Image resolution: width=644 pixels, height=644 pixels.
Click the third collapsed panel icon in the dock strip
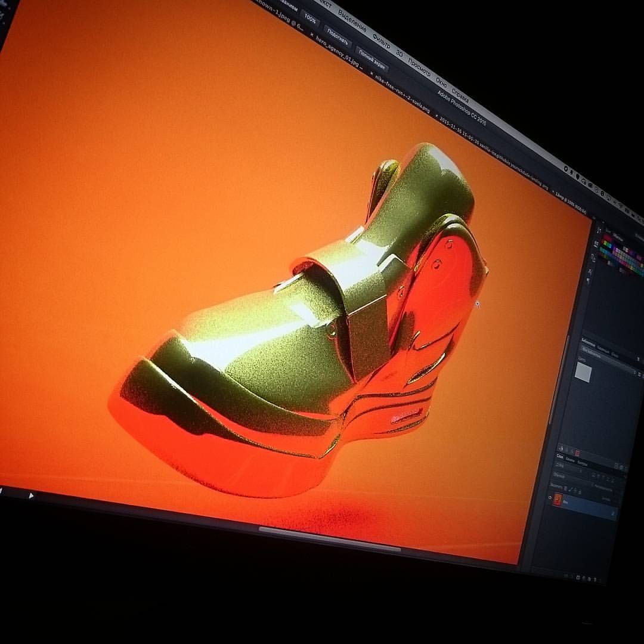[x=593, y=258]
